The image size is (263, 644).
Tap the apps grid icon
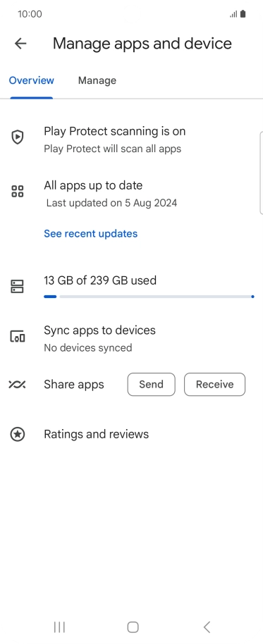point(17,191)
